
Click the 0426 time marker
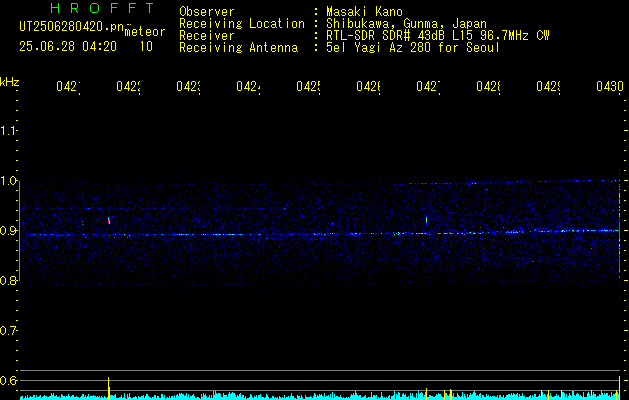pyautogui.click(x=368, y=87)
